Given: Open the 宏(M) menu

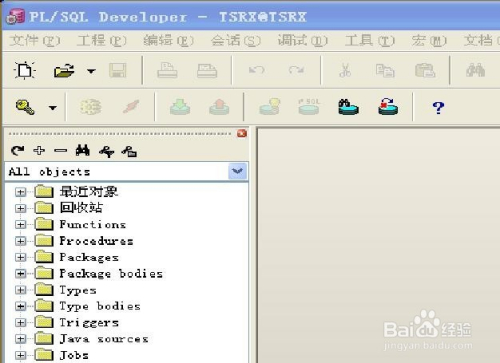Looking at the screenshot, I should click(429, 41).
